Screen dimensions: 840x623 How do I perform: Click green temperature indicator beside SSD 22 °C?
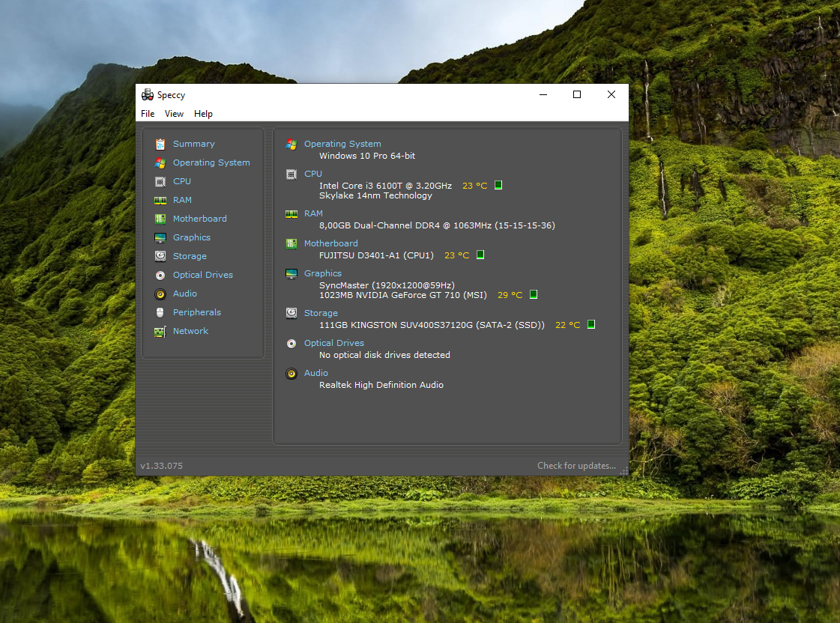click(x=591, y=324)
